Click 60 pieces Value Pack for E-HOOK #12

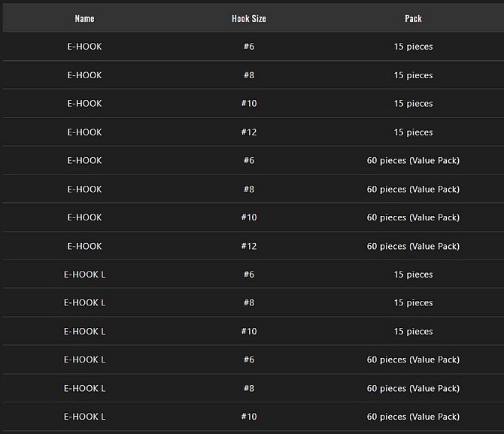(x=413, y=246)
